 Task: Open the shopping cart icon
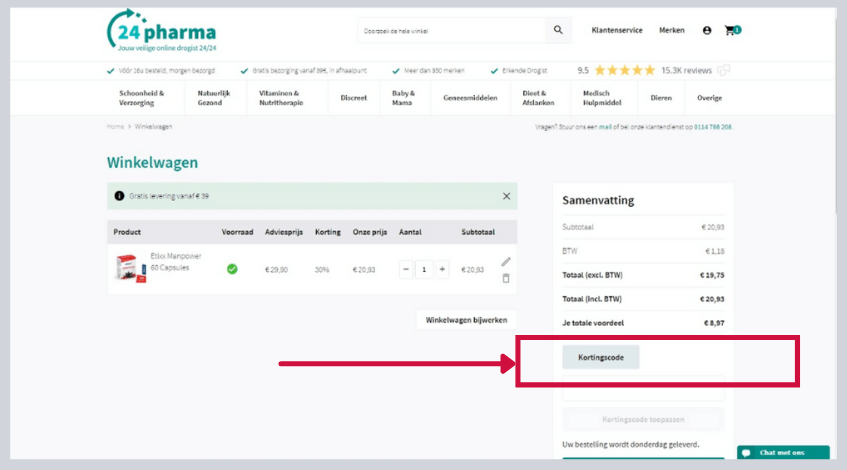point(731,31)
